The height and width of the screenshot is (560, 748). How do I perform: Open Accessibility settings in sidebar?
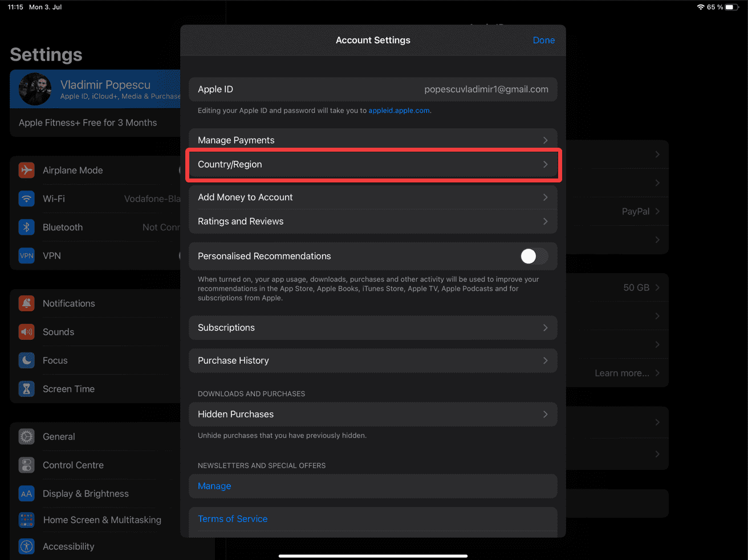tap(95, 546)
